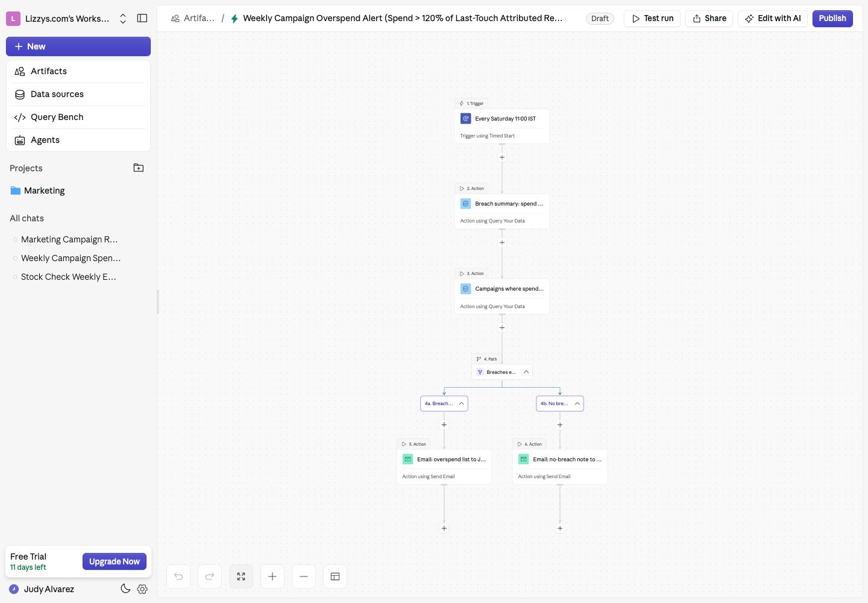Click Judy Alvarez profile
This screenshot has height=603, width=868.
pos(42,589)
